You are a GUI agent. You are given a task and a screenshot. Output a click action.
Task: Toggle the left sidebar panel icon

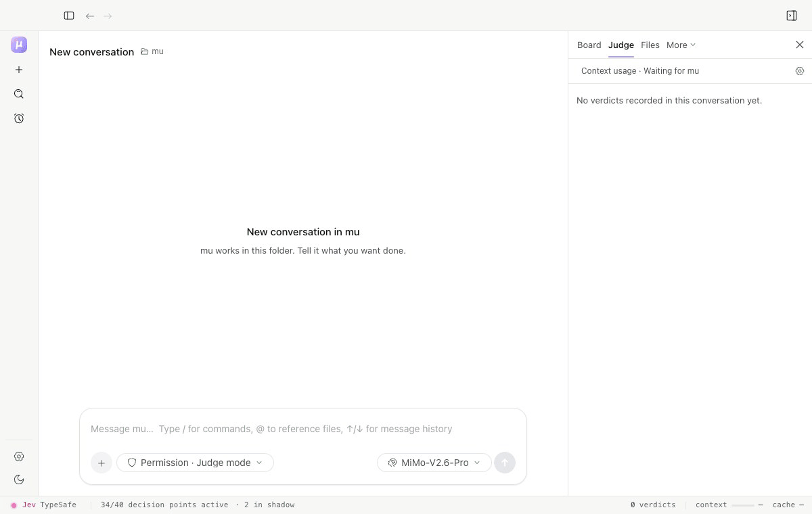pos(69,16)
